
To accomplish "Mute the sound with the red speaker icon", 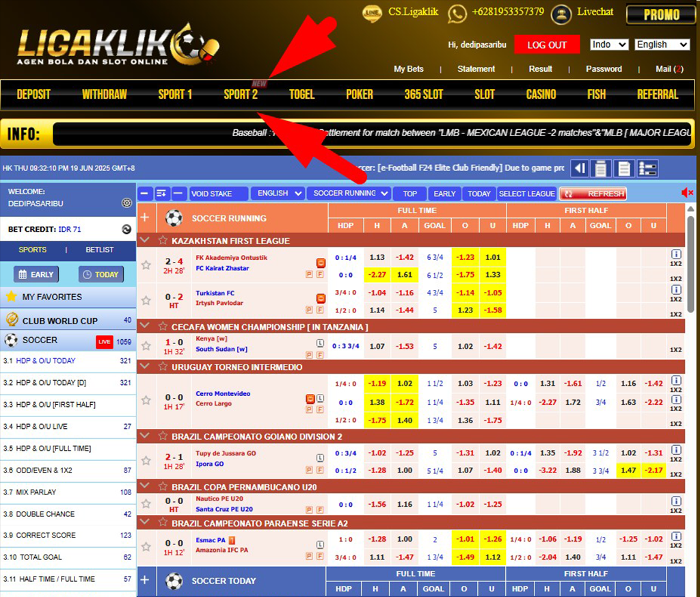I will 686,193.
